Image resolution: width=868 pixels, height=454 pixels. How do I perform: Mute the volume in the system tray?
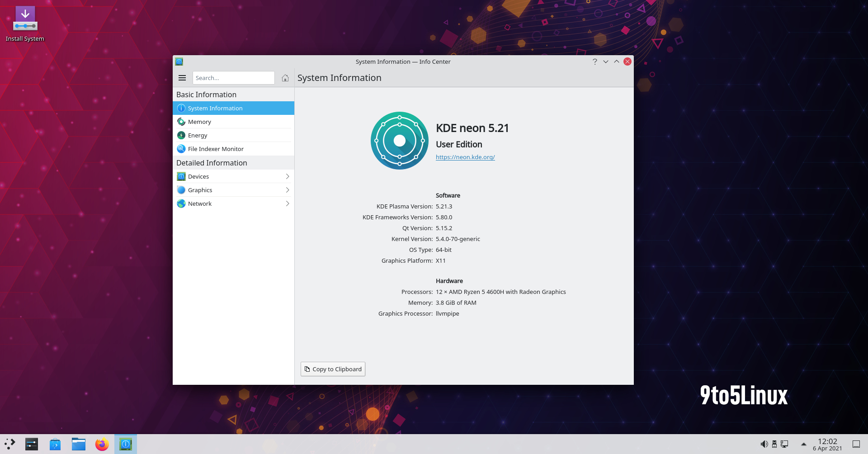click(764, 444)
